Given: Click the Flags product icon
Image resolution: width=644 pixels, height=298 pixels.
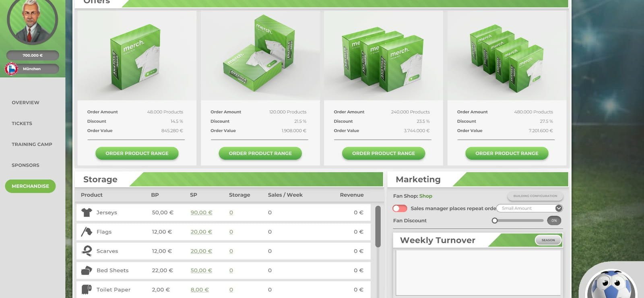Looking at the screenshot, I should coord(87,232).
